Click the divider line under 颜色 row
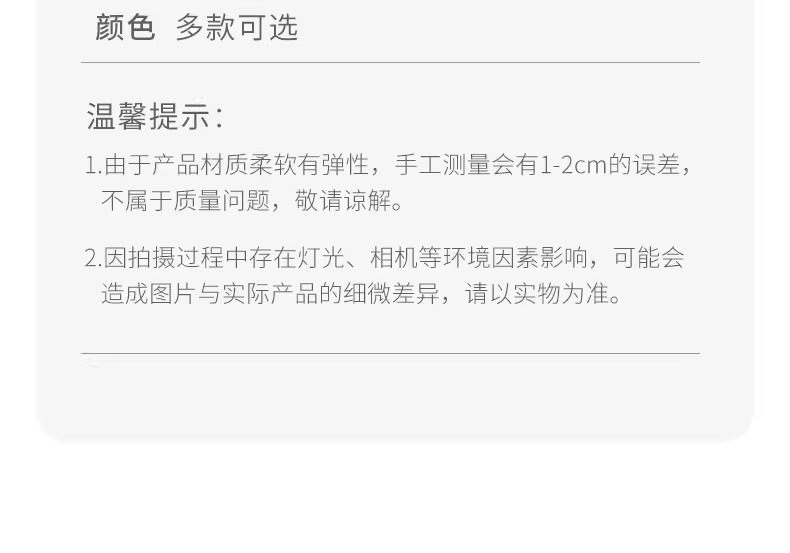The width and height of the screenshot is (790, 553). 390,62
